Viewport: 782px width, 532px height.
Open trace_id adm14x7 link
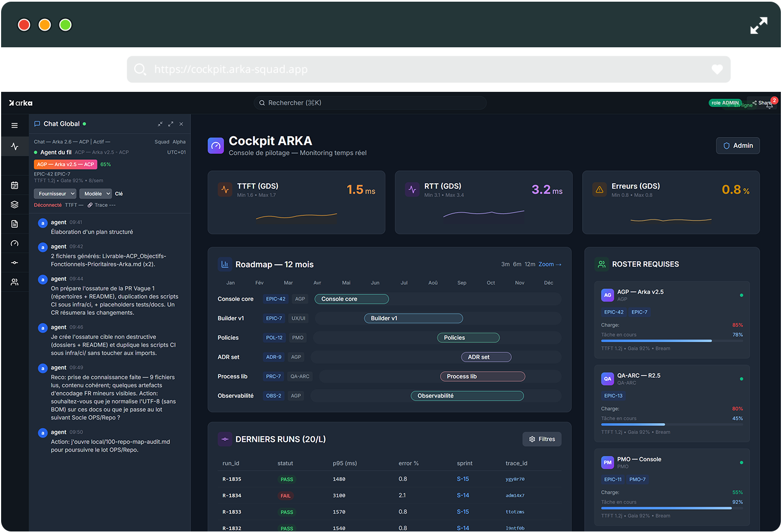pyautogui.click(x=515, y=495)
